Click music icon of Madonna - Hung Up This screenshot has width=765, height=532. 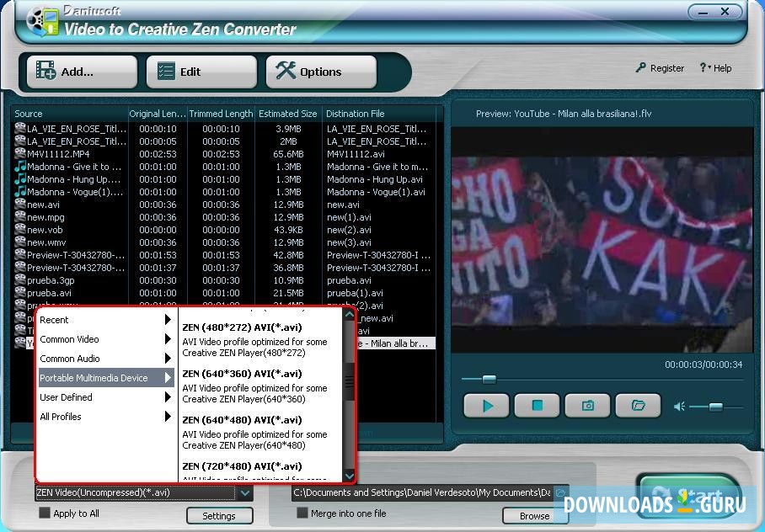pyautogui.click(x=20, y=179)
